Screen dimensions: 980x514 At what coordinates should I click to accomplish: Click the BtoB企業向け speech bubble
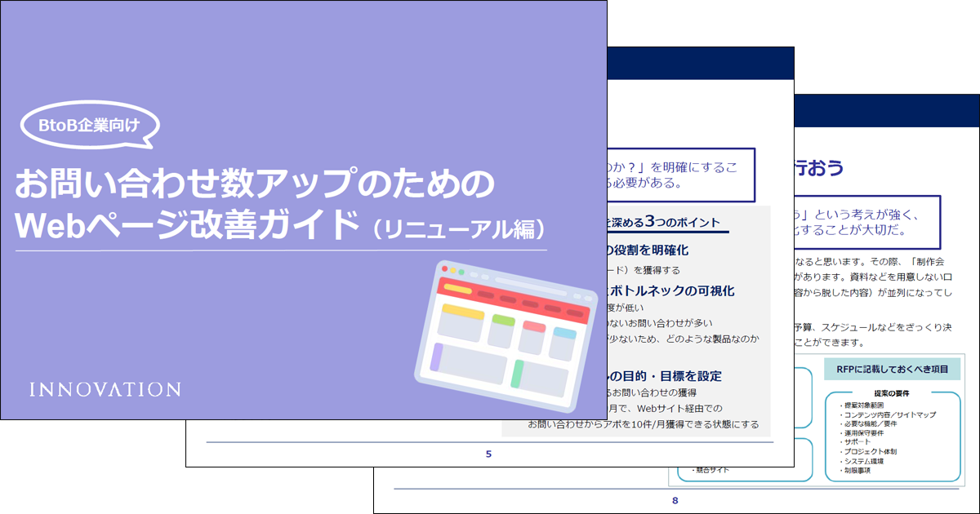[89, 126]
